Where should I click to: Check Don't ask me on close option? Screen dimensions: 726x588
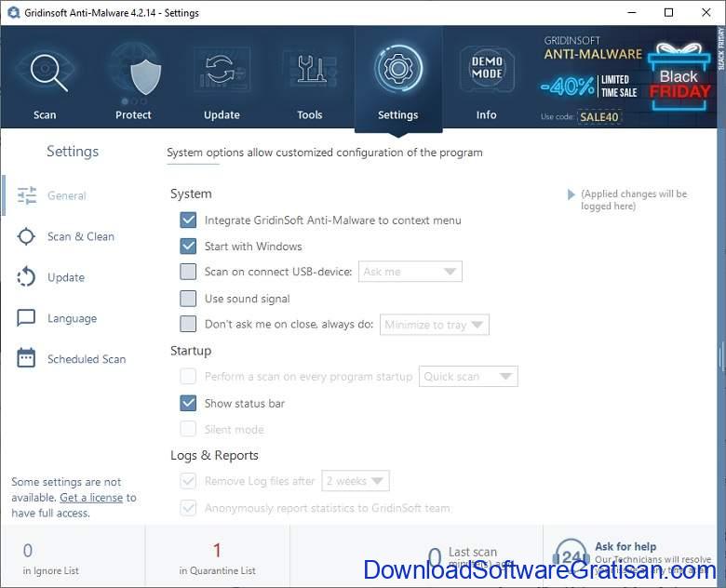[188, 324]
